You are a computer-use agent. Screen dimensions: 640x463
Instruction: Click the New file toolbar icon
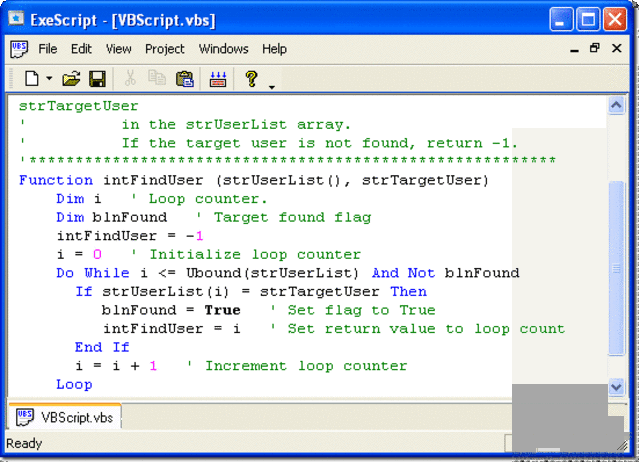pyautogui.click(x=32, y=78)
